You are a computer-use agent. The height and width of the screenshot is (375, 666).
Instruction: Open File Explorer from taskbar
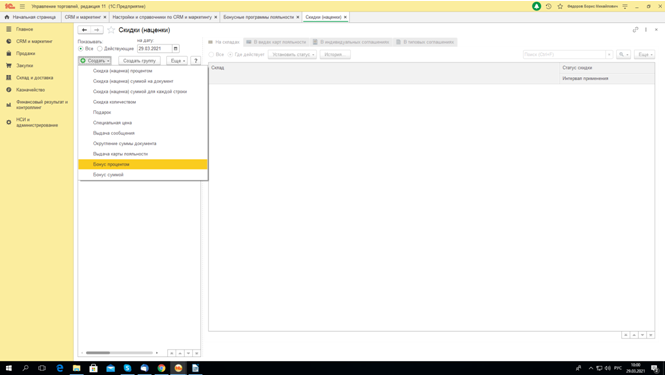[76, 368]
